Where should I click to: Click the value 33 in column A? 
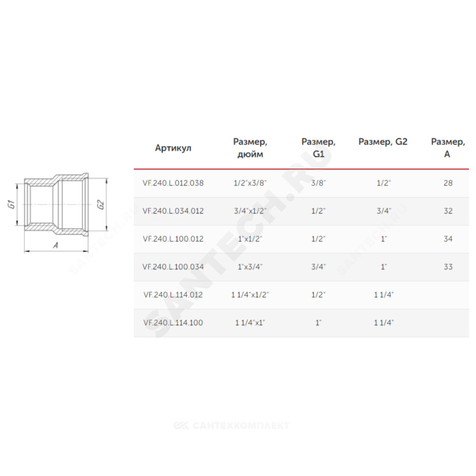tap(448, 267)
